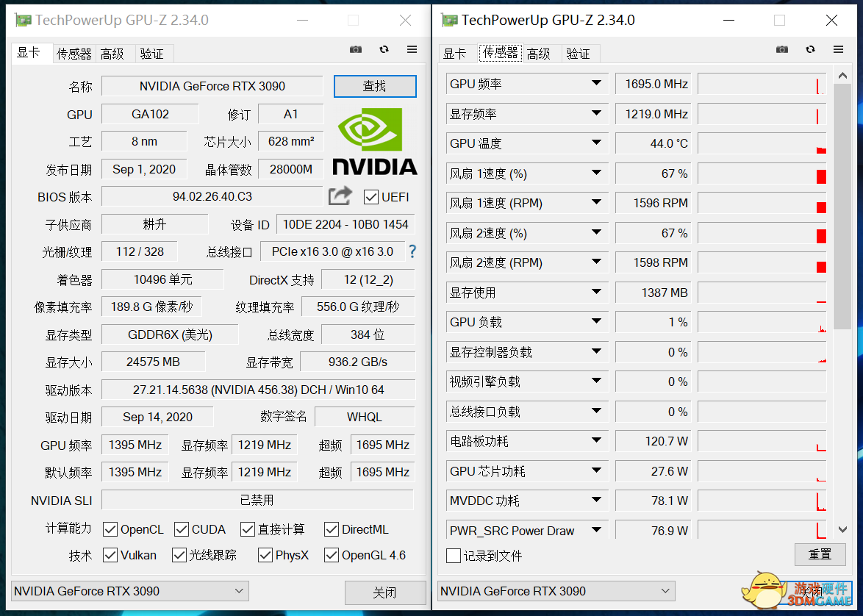Open the 风扇 1速度 (%) dropdown
This screenshot has width=863, height=616.
(x=596, y=173)
